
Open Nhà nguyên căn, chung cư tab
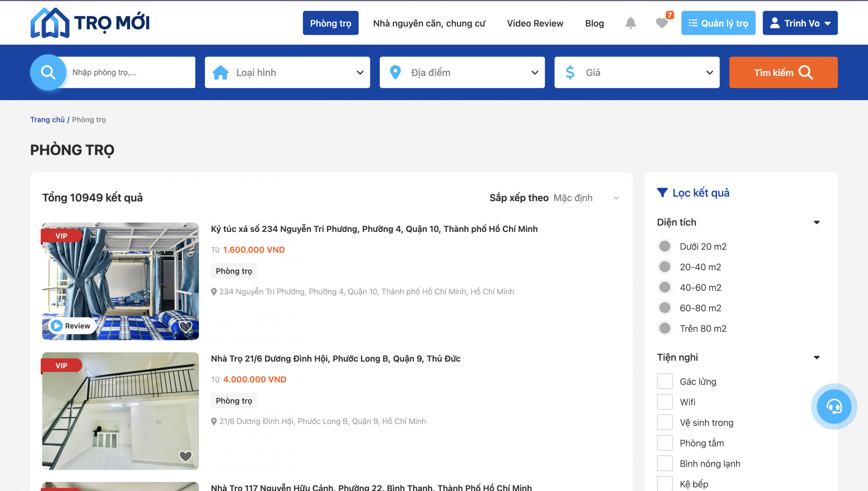pos(429,23)
